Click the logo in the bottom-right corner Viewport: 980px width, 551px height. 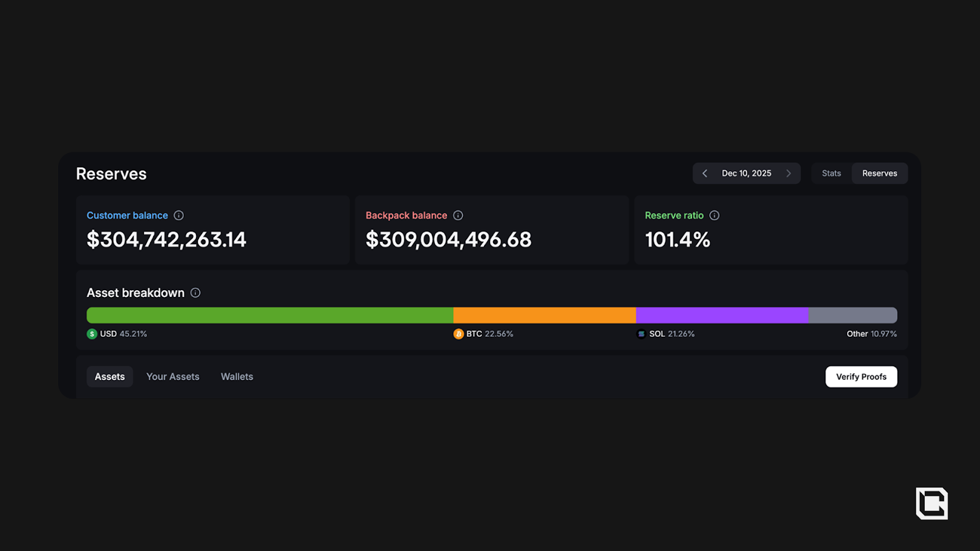click(x=932, y=503)
